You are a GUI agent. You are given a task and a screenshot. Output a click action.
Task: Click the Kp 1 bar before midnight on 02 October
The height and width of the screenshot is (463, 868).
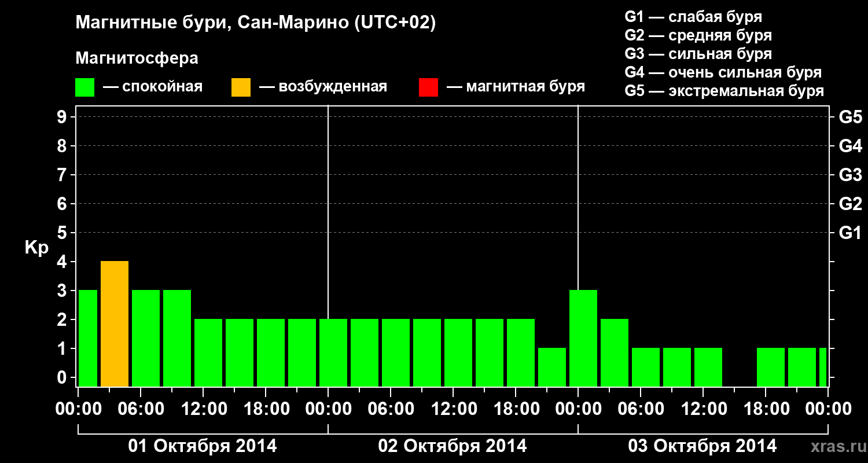(x=552, y=368)
